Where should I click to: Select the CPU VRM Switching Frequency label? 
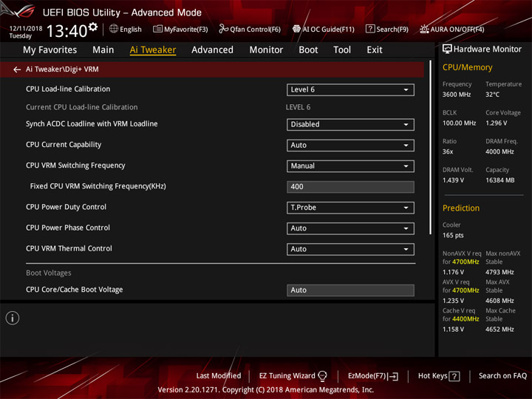75,166
